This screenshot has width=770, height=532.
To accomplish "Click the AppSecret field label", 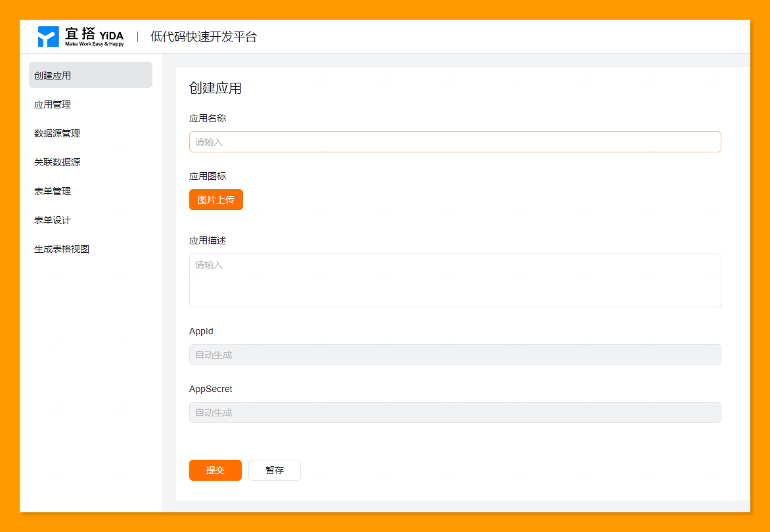I will coord(210,389).
